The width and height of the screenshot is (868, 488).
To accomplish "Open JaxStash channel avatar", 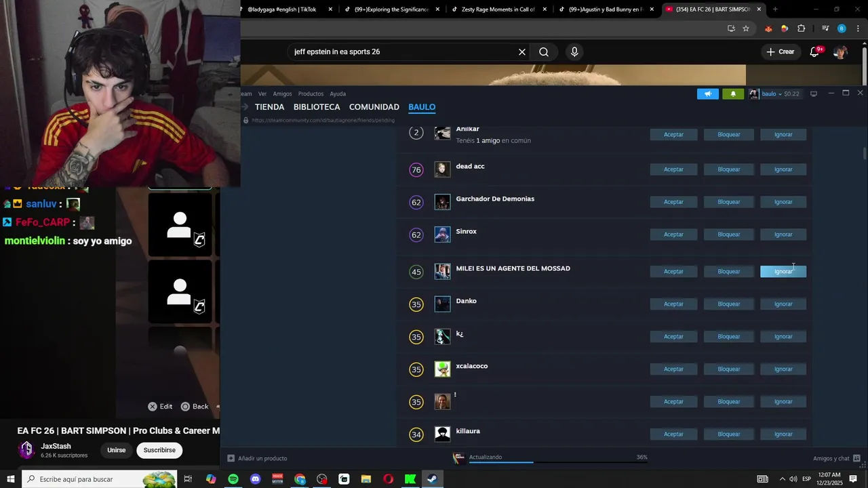I will coord(26,450).
